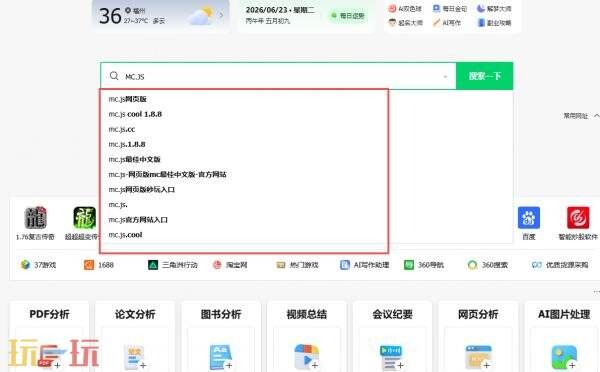Open the AI写作 pencil shortcut icon
Viewport: 600px width, 372px height.
coord(437,23)
